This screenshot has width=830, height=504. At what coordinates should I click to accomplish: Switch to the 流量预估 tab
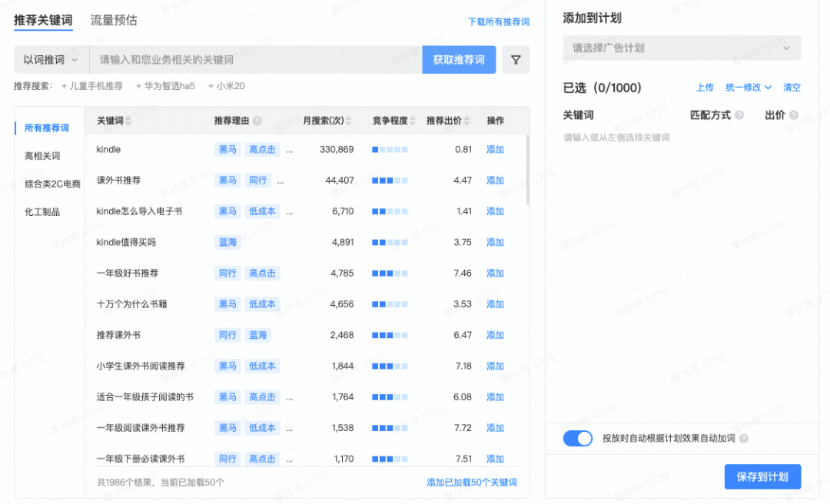pyautogui.click(x=114, y=21)
